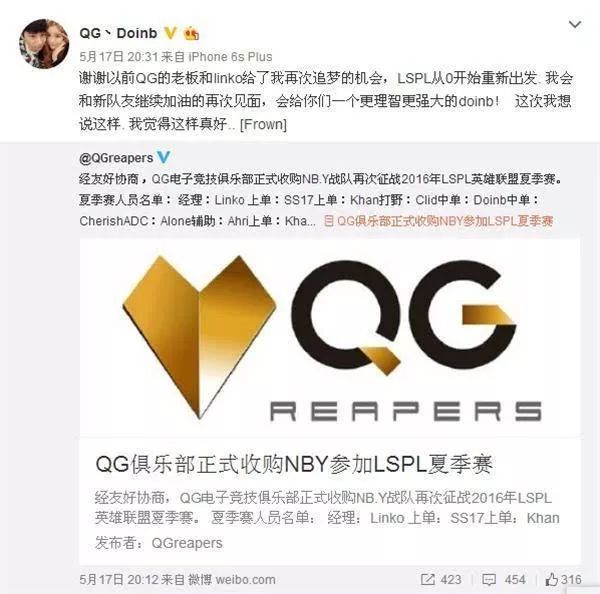The width and height of the screenshot is (600, 594).
Task: Open the QG Reapers logo image
Action: pyautogui.click(x=330, y=337)
